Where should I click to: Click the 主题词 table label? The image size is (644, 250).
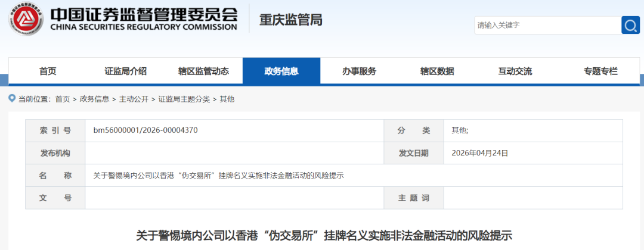pos(414,198)
